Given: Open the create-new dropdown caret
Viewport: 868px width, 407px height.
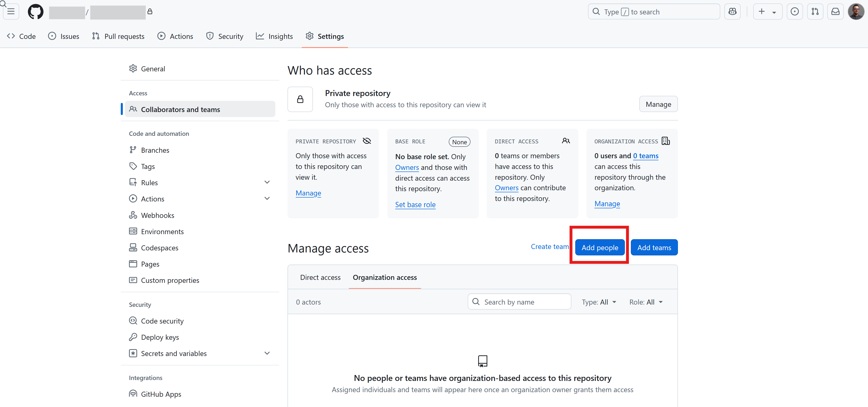Looking at the screenshot, I should pos(774,13).
